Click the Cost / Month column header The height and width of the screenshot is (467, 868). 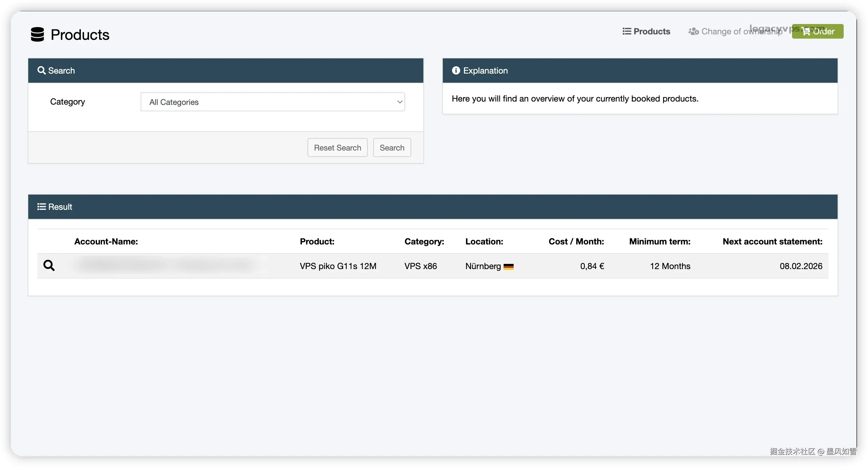(576, 241)
